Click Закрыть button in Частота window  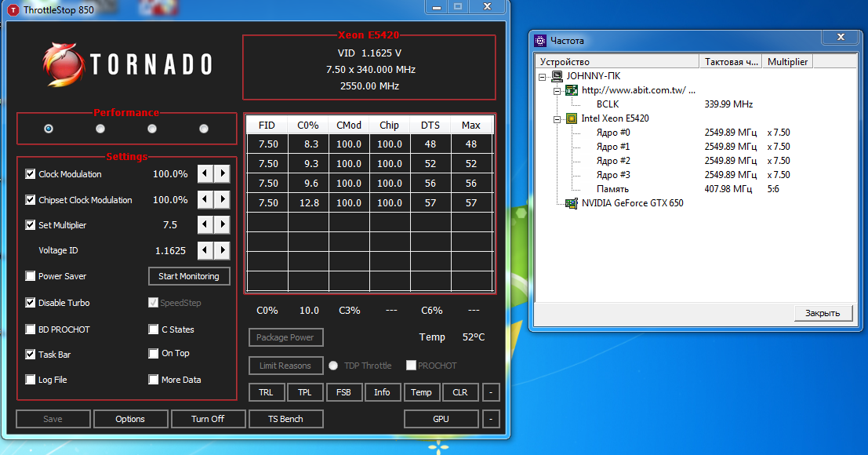point(823,313)
